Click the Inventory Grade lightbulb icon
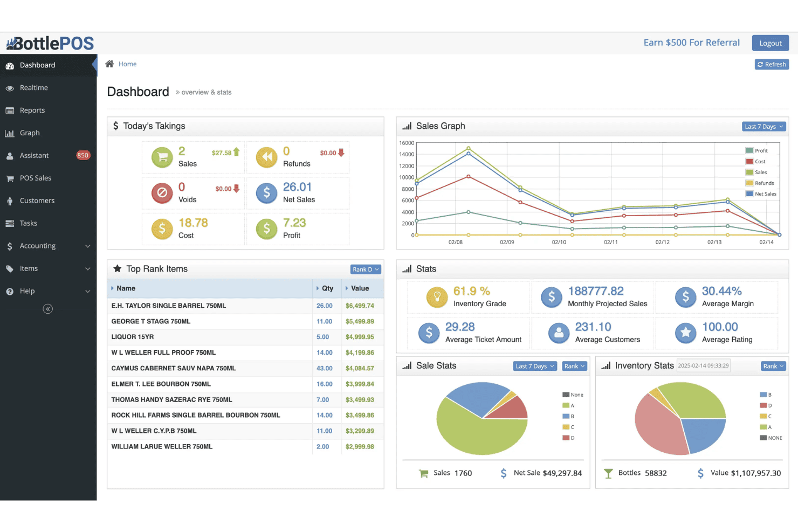This screenshot has height=532, width=798. [437, 296]
